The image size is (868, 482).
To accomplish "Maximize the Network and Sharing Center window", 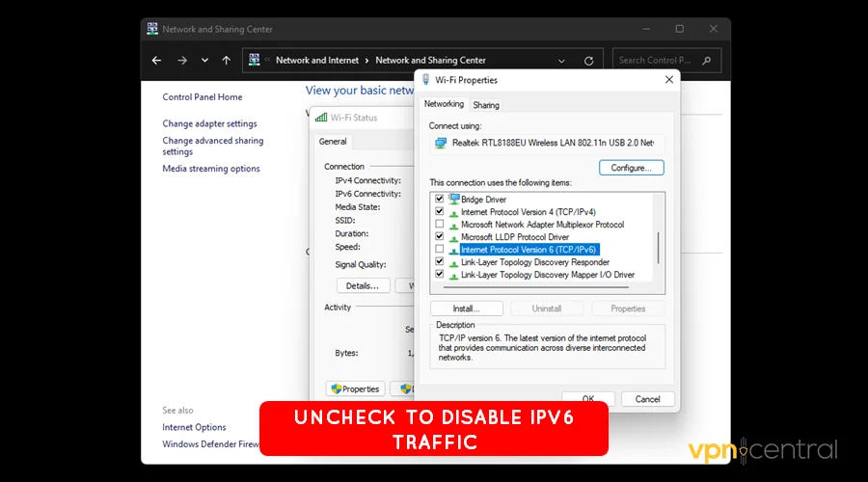I will (x=680, y=29).
